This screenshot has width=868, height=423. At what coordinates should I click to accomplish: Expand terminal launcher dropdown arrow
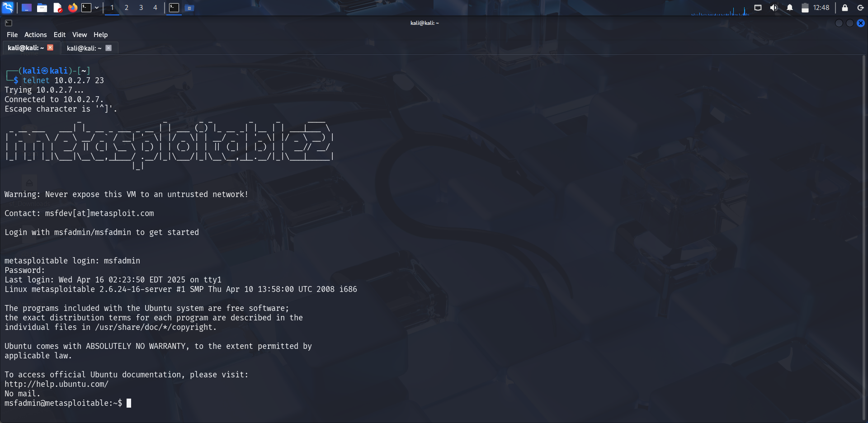tap(97, 8)
